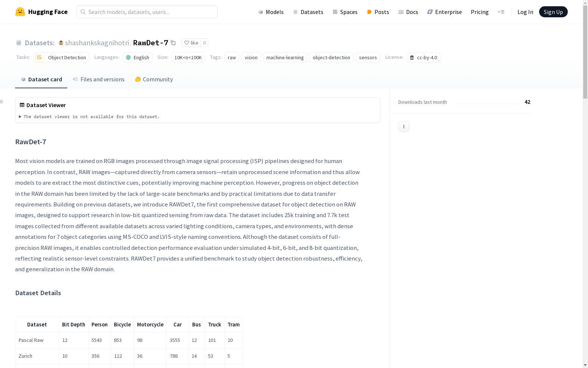Open Models in top navigation

(271, 12)
